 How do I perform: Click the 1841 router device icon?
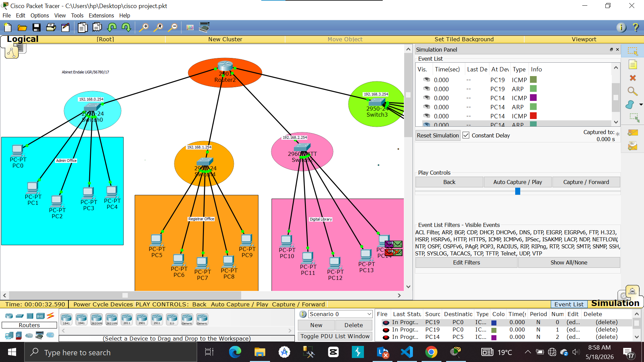click(66, 319)
